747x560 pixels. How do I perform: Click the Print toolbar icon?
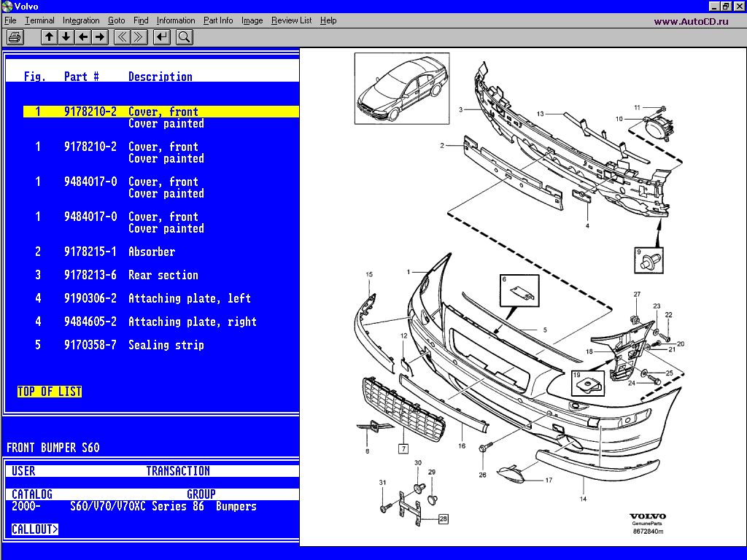coord(15,37)
